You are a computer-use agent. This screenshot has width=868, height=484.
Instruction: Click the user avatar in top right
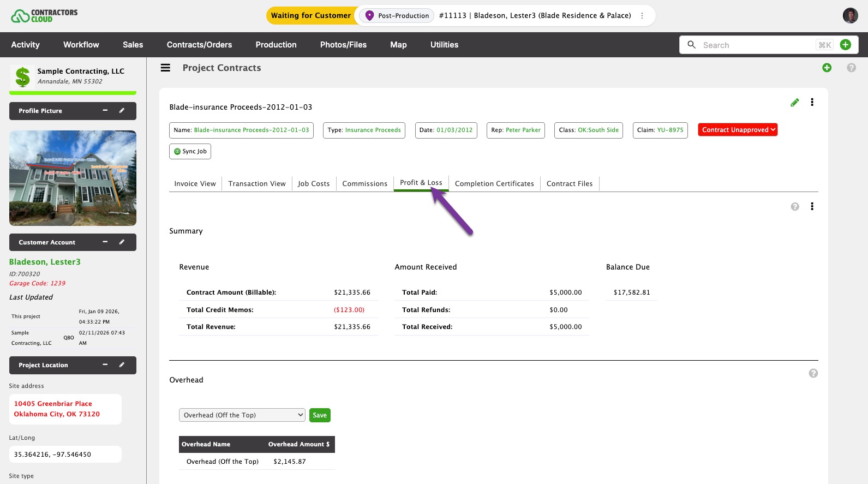849,16
